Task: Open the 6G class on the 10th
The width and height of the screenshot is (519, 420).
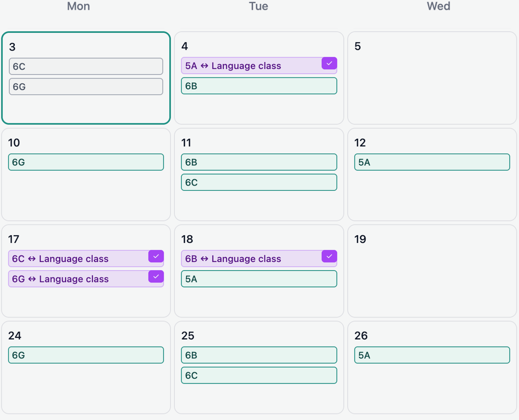Action: tap(86, 162)
